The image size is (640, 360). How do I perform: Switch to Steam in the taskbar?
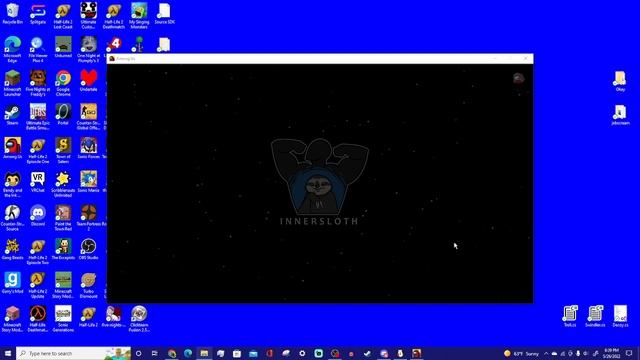pyautogui.click(x=367, y=353)
